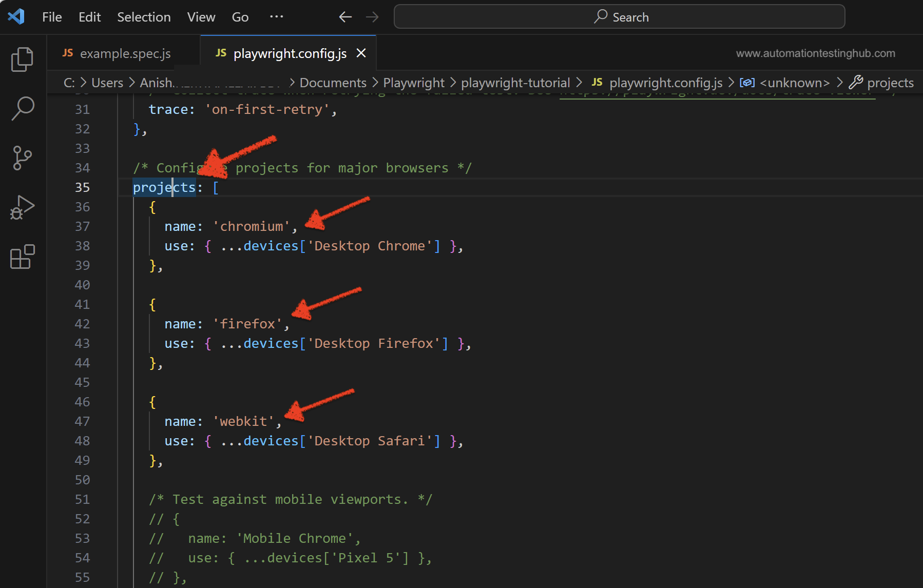Open the Run and Debug view
This screenshot has height=588, width=923.
pyautogui.click(x=22, y=207)
